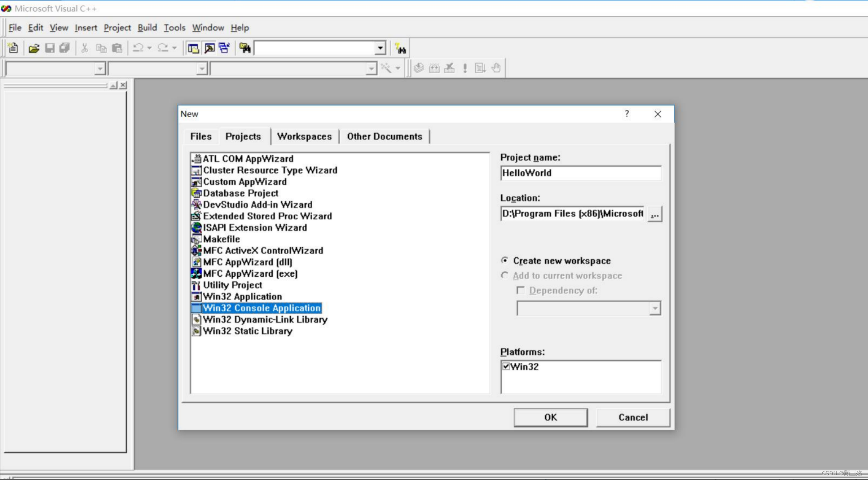This screenshot has height=480, width=868.
Task: Click the Project name input field
Action: [x=580, y=173]
